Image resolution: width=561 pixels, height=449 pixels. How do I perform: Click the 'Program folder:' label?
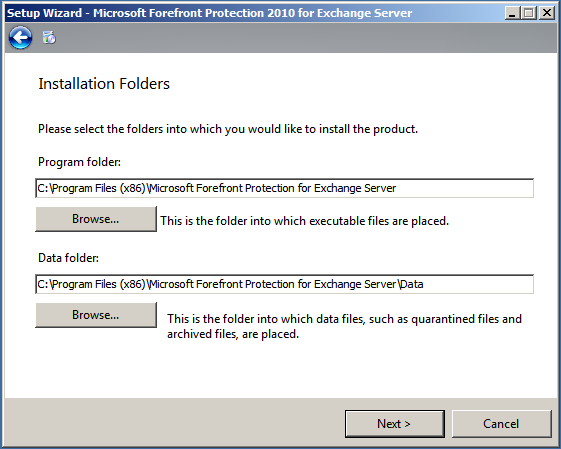pos(79,162)
